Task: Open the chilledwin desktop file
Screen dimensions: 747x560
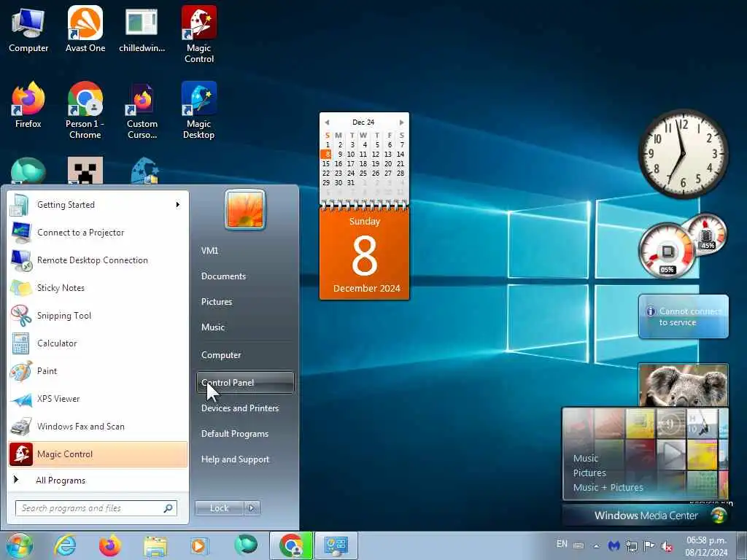Action: [x=142, y=29]
